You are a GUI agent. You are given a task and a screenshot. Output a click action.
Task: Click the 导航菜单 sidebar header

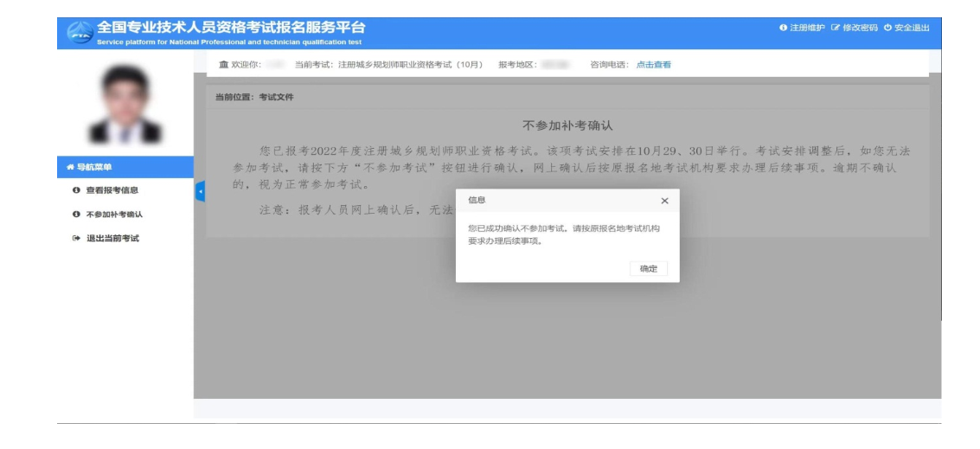pos(95,167)
